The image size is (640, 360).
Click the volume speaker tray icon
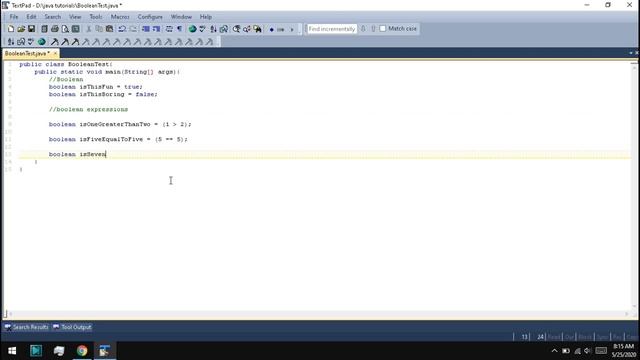tap(587, 351)
